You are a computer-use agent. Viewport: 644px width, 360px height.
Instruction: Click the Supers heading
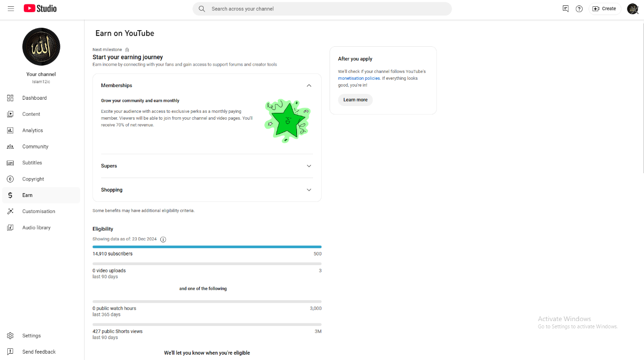(x=109, y=166)
